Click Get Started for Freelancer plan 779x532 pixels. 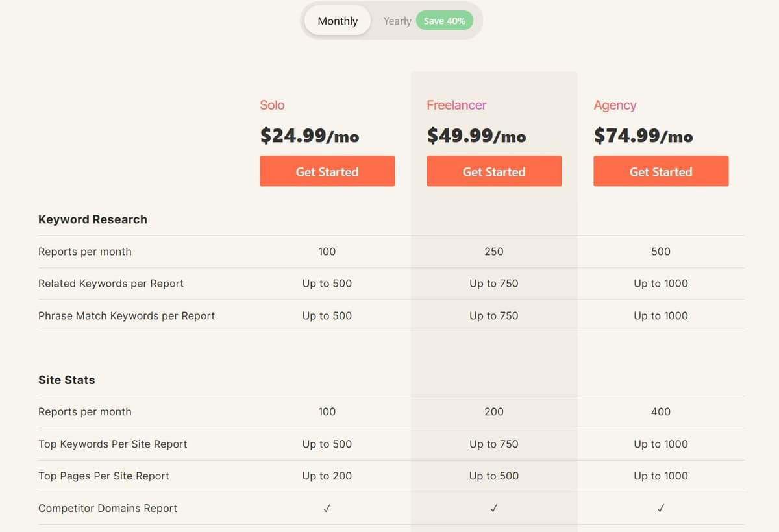pos(494,171)
